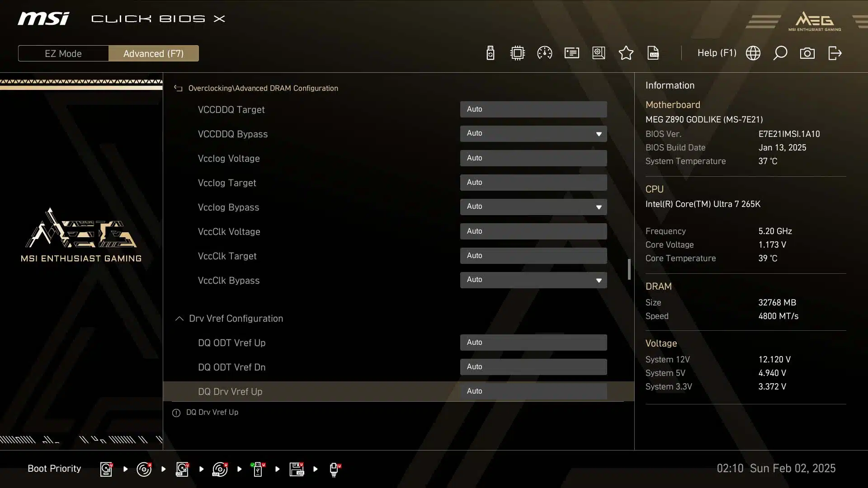Image resolution: width=868 pixels, height=488 pixels.
Task: Click System 12V value '12.120 V'
Action: (774, 360)
